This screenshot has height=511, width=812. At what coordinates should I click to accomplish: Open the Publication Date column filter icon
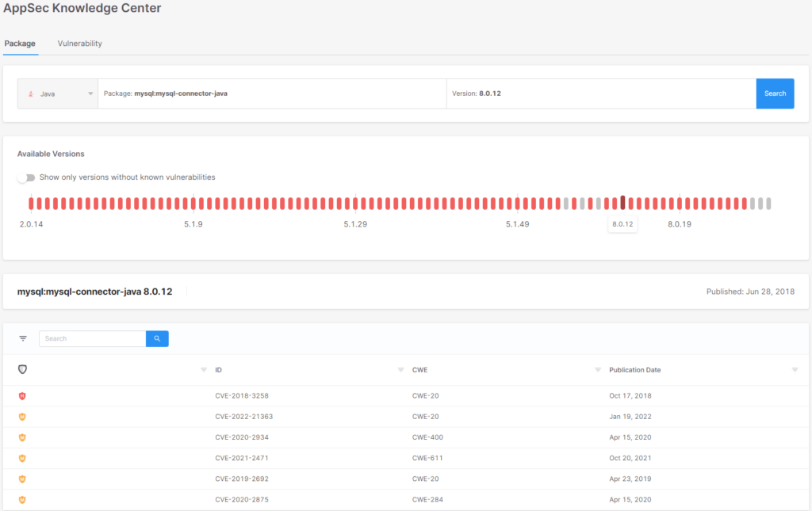(795, 370)
